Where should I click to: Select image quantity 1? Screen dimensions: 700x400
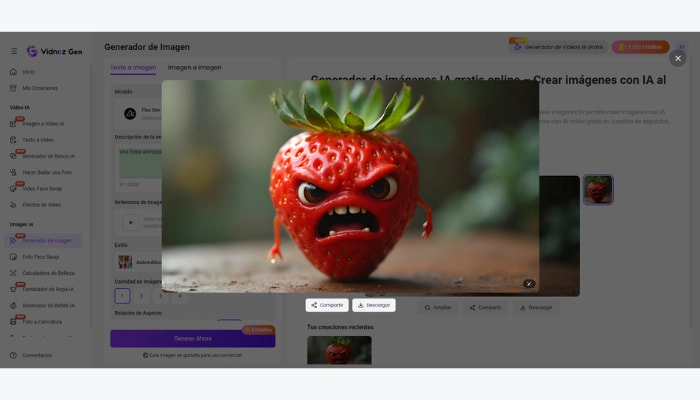coord(122,296)
